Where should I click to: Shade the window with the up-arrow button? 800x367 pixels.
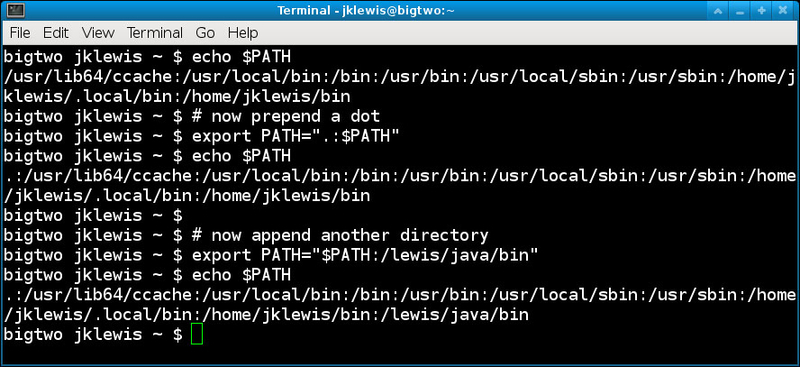[x=718, y=10]
